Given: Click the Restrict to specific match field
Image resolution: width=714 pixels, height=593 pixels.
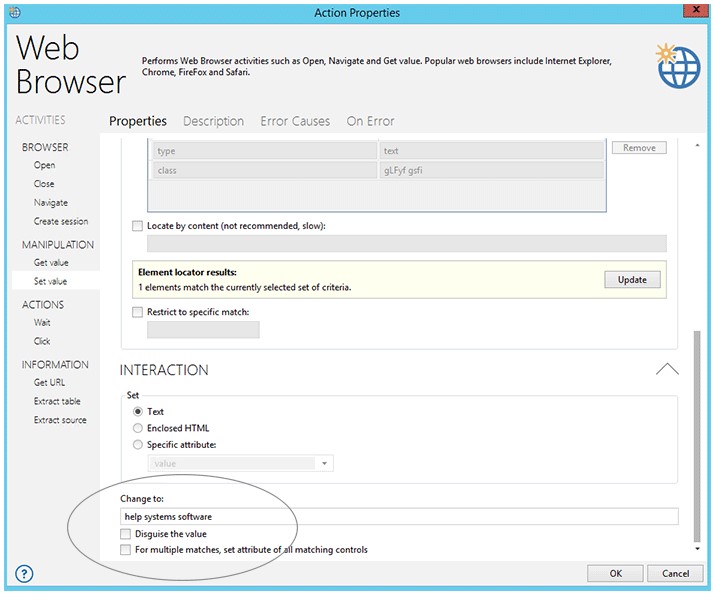Looking at the screenshot, I should [203, 330].
